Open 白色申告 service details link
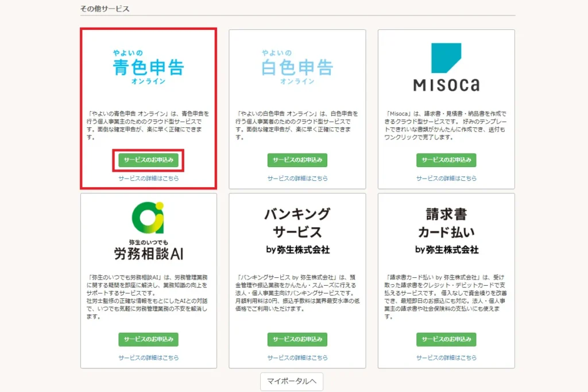The image size is (588, 392). tap(297, 178)
